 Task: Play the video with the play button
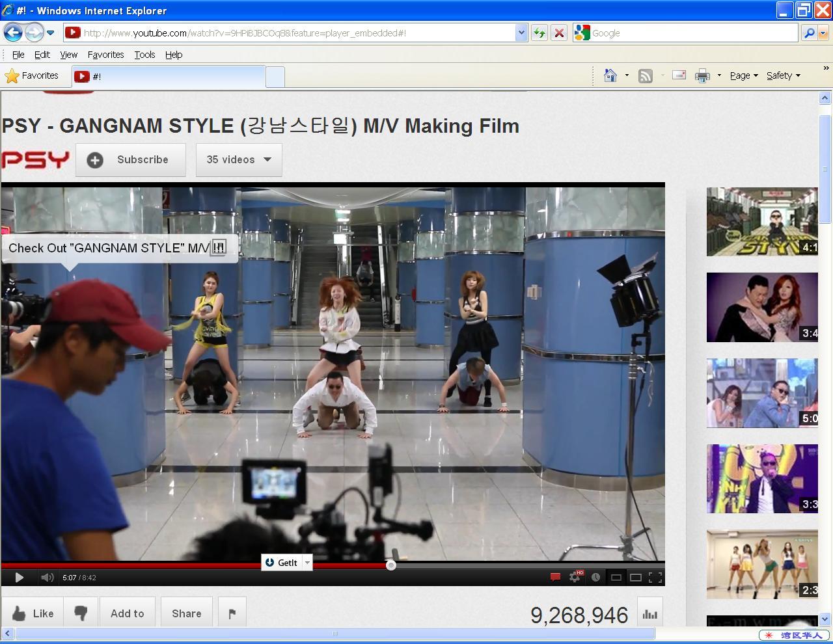(19, 577)
